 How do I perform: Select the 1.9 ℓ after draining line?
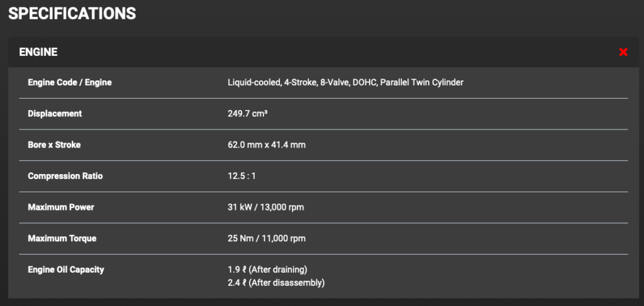coord(267,270)
